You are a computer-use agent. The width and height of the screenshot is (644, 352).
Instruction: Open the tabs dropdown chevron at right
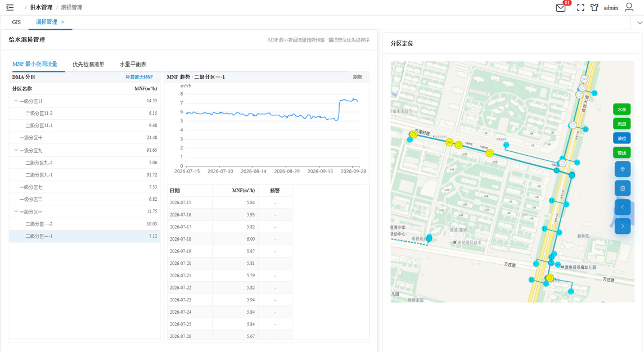[x=640, y=22]
